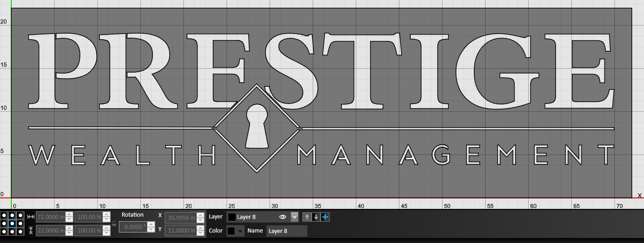Click the keyhole shape in the diamond
This screenshot has height=243, width=644.
256,126
